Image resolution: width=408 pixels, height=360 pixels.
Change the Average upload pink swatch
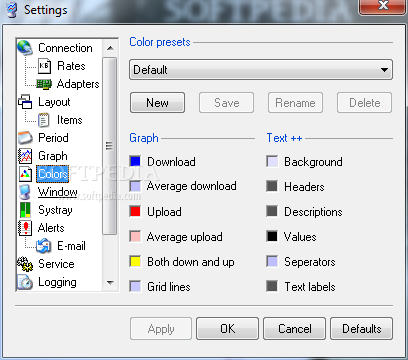[135, 236]
